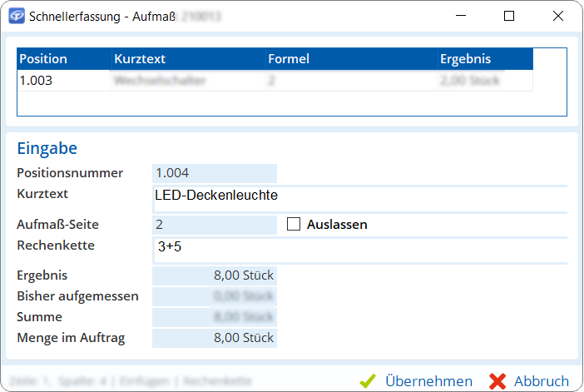Click the Kurztext column header in the table
Viewport: 584px width, 392px height.
point(188,59)
